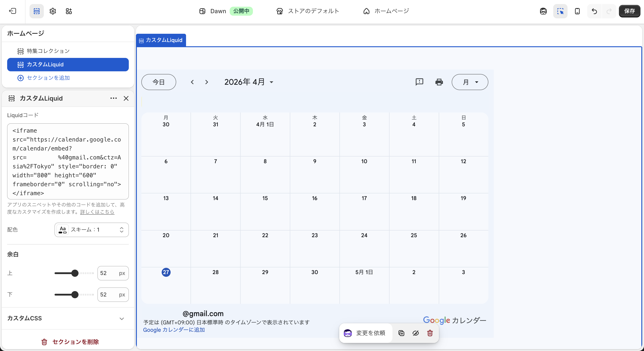
Task: Open the app embeds panel
Action: 69,11
